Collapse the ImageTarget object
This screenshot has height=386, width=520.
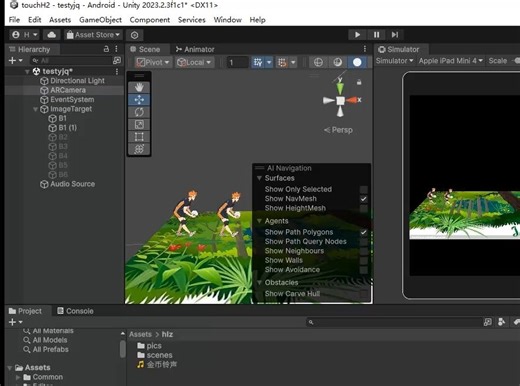pyautogui.click(x=35, y=109)
